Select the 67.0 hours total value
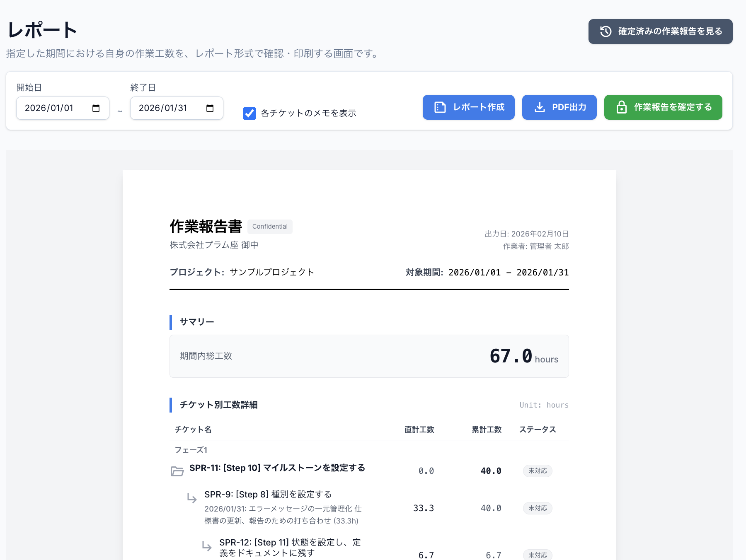Image resolution: width=746 pixels, height=560 pixels. coord(511,356)
